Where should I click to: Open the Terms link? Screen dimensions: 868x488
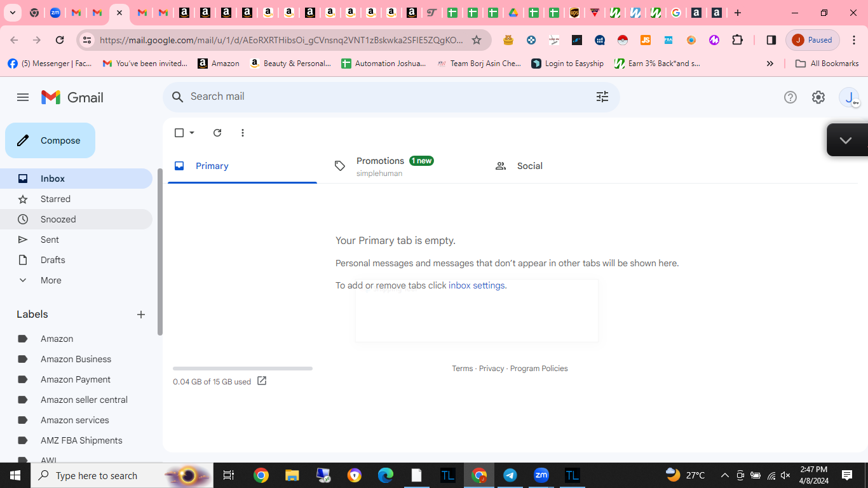[463, 369]
